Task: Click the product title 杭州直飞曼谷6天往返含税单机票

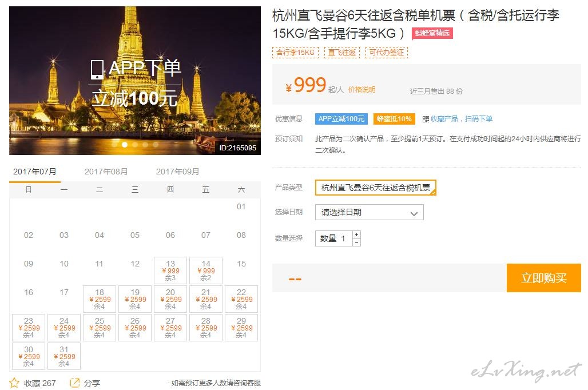Action: pyautogui.click(x=415, y=24)
